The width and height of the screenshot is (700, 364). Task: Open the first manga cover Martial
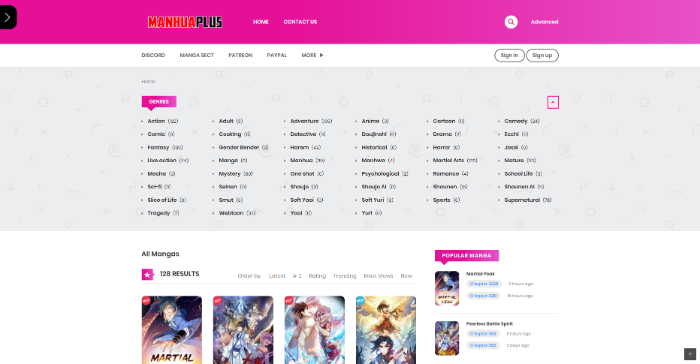pyautogui.click(x=172, y=330)
